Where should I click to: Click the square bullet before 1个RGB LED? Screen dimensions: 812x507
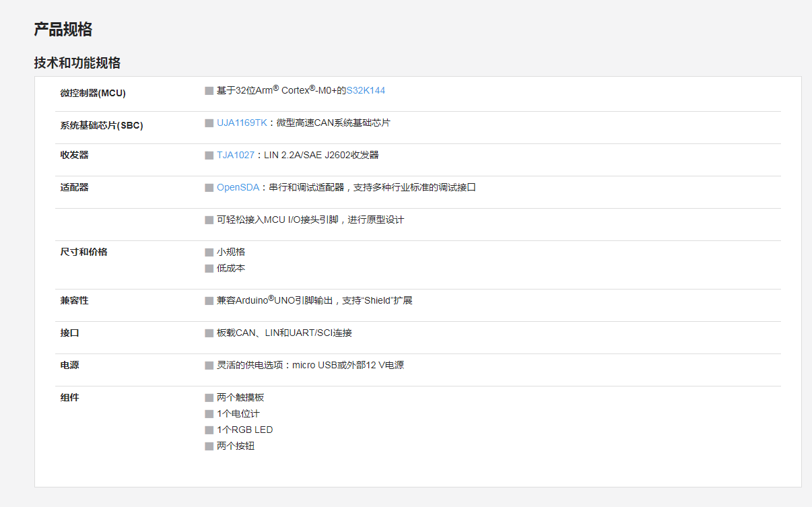pos(209,430)
